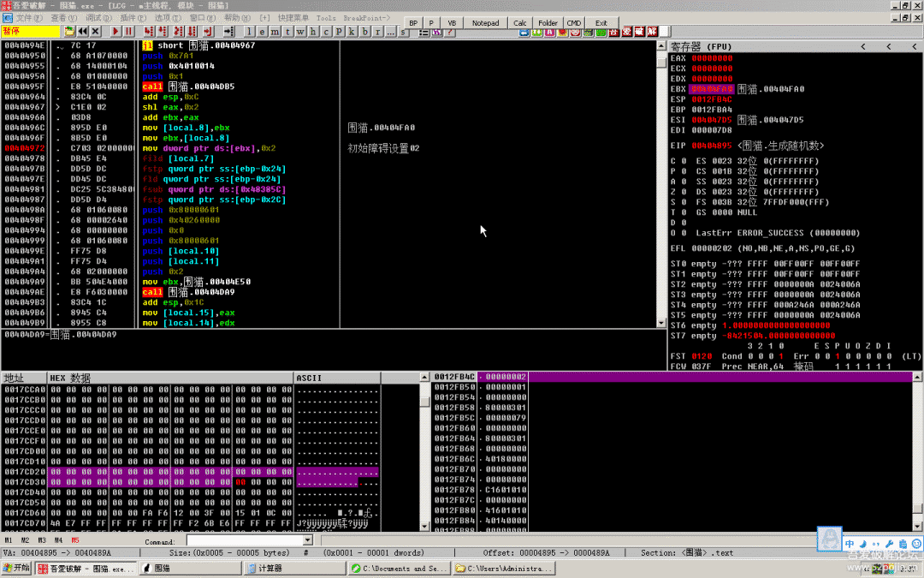Viewport: 924px width, 578px height.
Task: Click the Calc button
Action: click(520, 23)
